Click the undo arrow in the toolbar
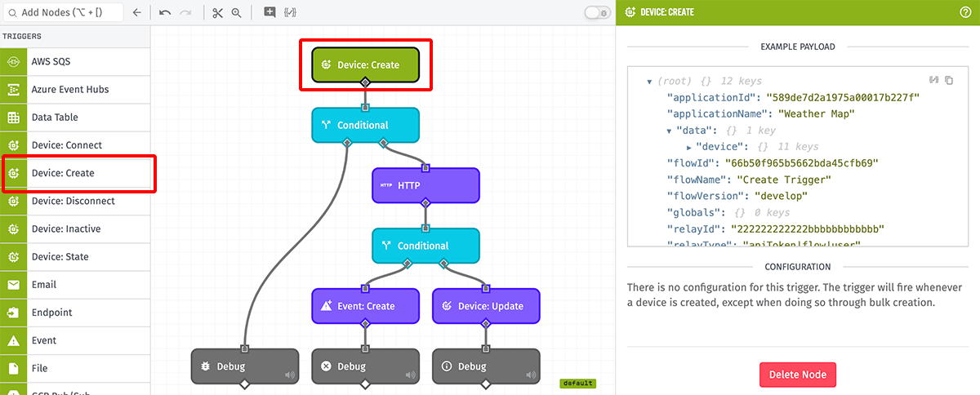This screenshot has width=980, height=395. [165, 13]
